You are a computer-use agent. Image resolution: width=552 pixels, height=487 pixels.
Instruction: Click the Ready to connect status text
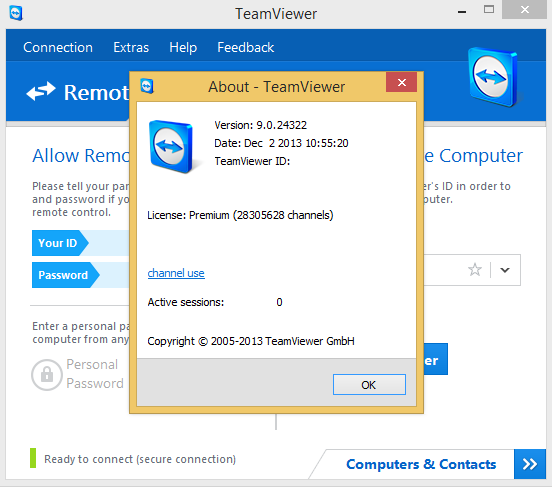tap(140, 459)
